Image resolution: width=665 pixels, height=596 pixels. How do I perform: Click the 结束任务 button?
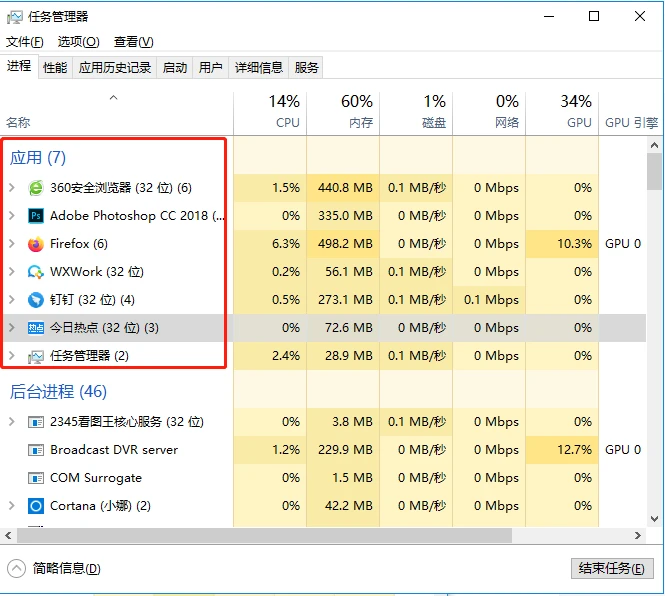(x=610, y=568)
